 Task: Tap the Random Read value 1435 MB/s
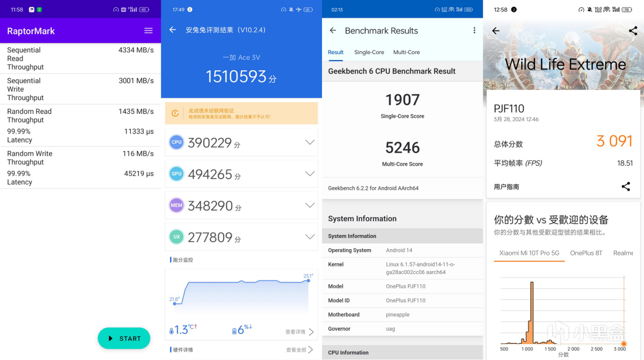coord(136,112)
